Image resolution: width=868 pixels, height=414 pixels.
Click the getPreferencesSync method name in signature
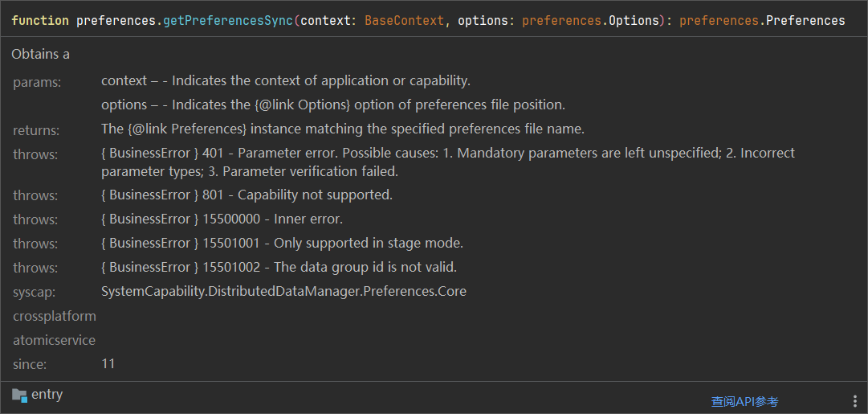[228, 20]
